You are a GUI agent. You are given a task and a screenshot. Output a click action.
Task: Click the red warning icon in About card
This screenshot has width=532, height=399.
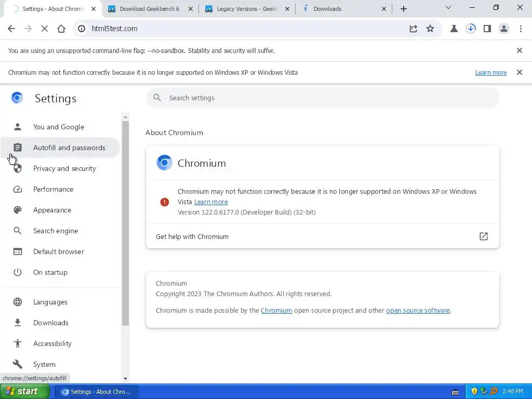(x=165, y=202)
